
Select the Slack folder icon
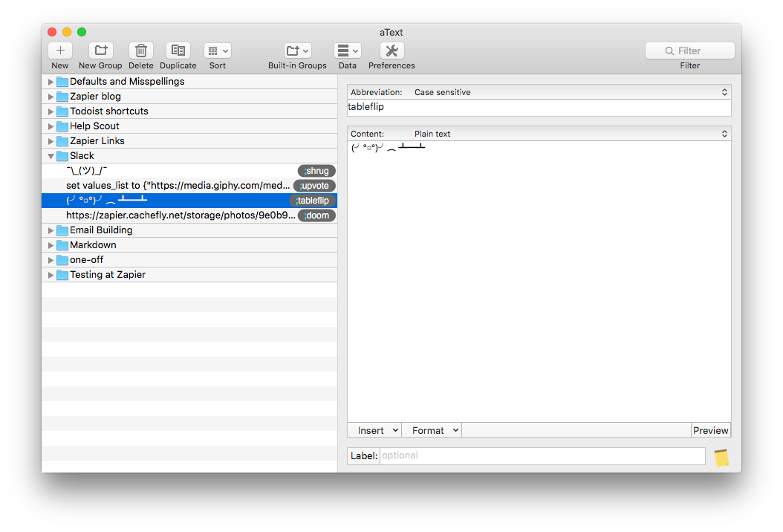62,156
